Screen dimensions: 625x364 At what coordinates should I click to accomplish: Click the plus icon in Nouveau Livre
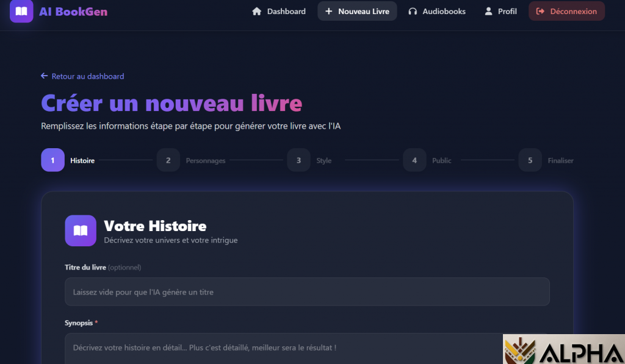pos(329,12)
